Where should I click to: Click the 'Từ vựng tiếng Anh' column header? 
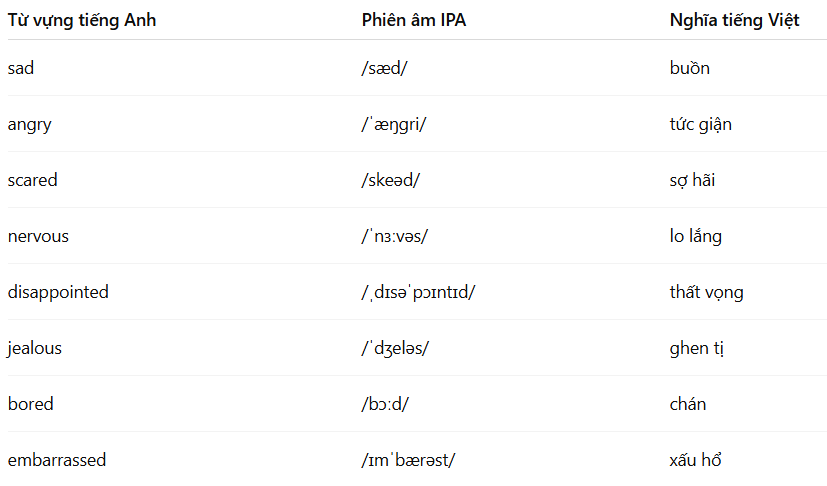click(x=82, y=20)
